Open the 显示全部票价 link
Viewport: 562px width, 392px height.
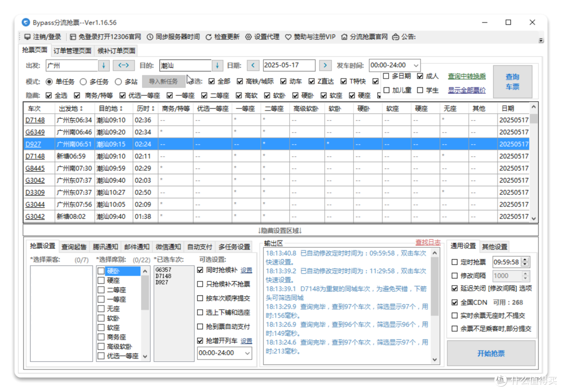(467, 91)
